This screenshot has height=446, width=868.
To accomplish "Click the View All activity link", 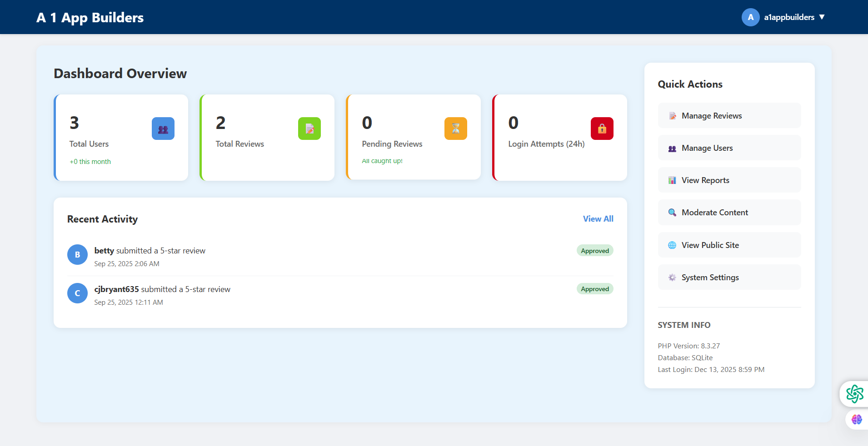I will (598, 219).
